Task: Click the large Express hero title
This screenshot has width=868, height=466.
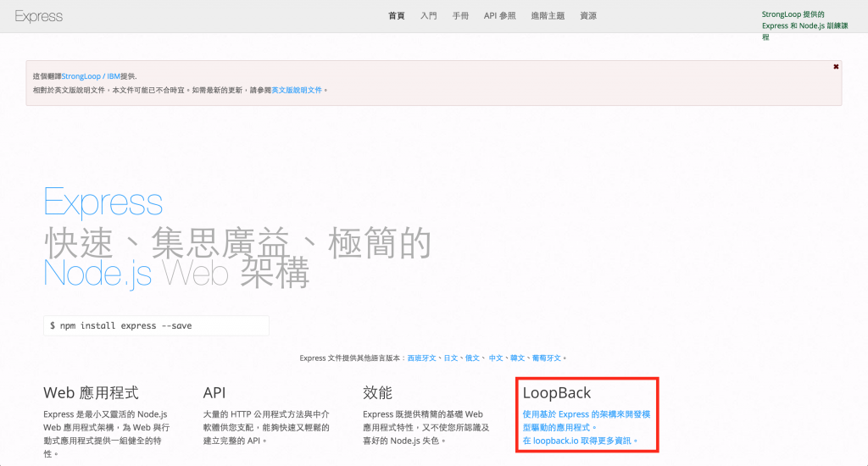Action: point(103,202)
